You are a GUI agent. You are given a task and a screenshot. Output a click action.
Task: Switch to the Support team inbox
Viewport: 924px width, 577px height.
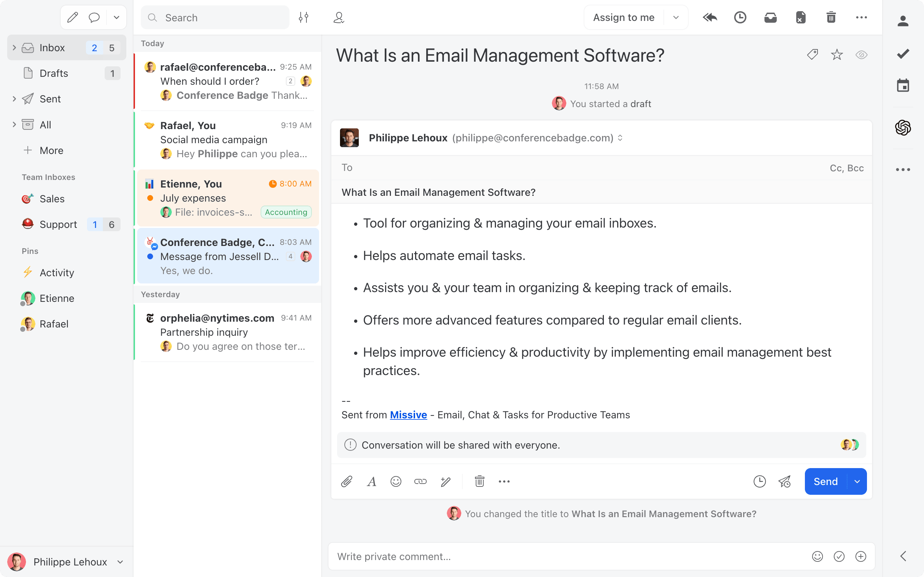pos(58,224)
